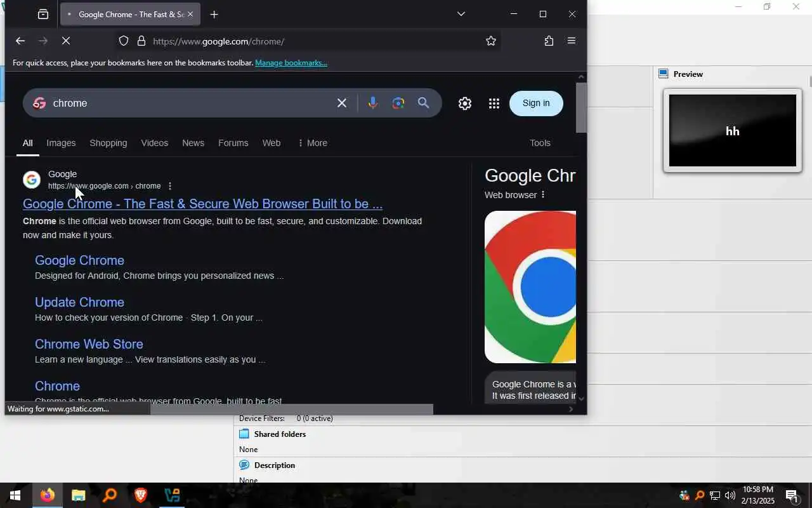
Task: Click the site security padlock icon
Action: point(141,41)
